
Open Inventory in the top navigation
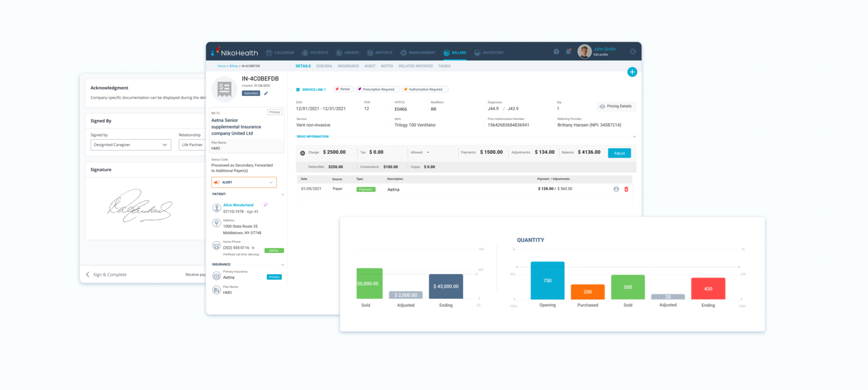click(x=489, y=53)
